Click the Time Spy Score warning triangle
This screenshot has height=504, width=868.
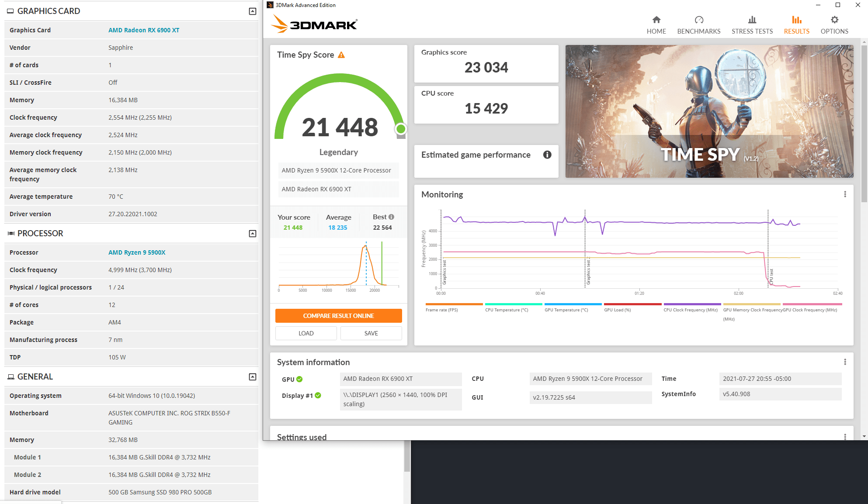pos(341,55)
